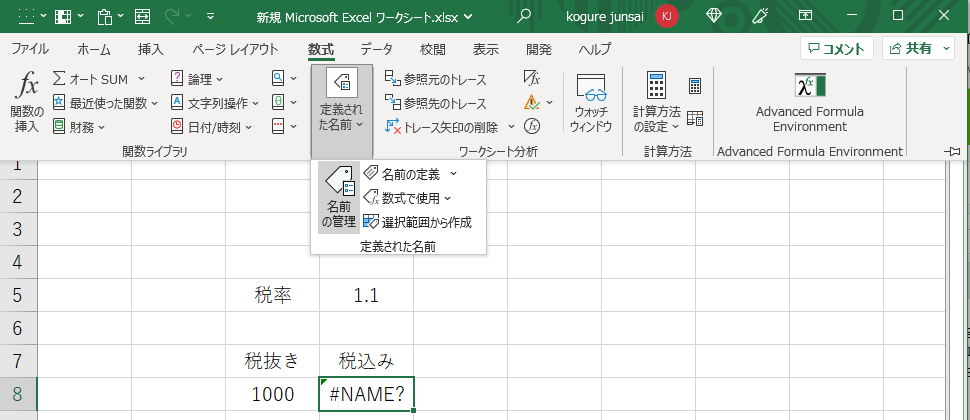970x420 pixels.
Task: Click the search magnifier in the title bar
Action: [523, 16]
